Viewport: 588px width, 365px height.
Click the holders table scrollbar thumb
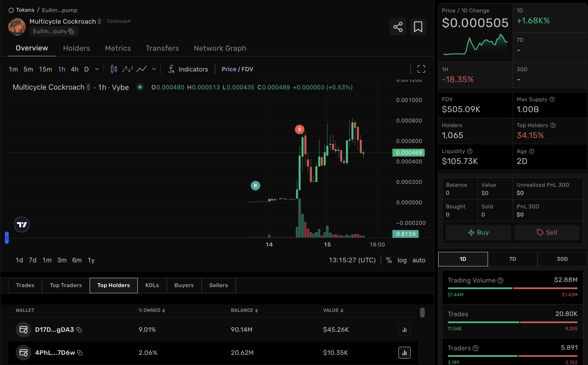[422, 312]
